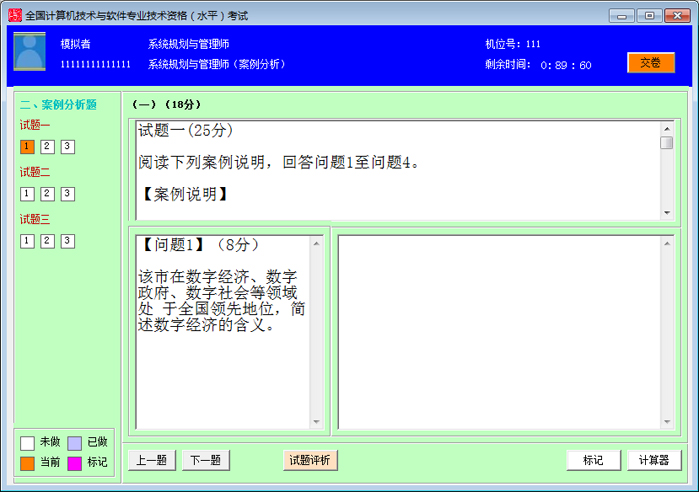The image size is (699, 492).
Task: Jump to question 1 under 试题三
Action: (27, 241)
